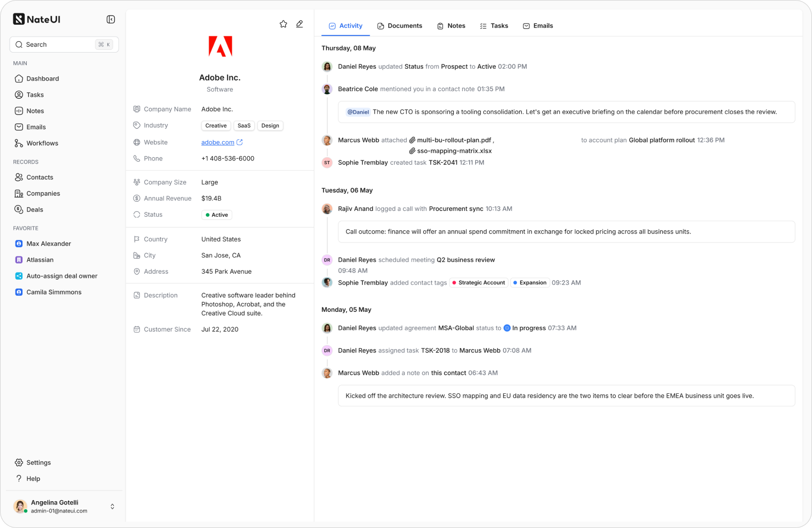Click Angelina Gotelli's profile avatar
The height and width of the screenshot is (528, 812).
[20, 506]
